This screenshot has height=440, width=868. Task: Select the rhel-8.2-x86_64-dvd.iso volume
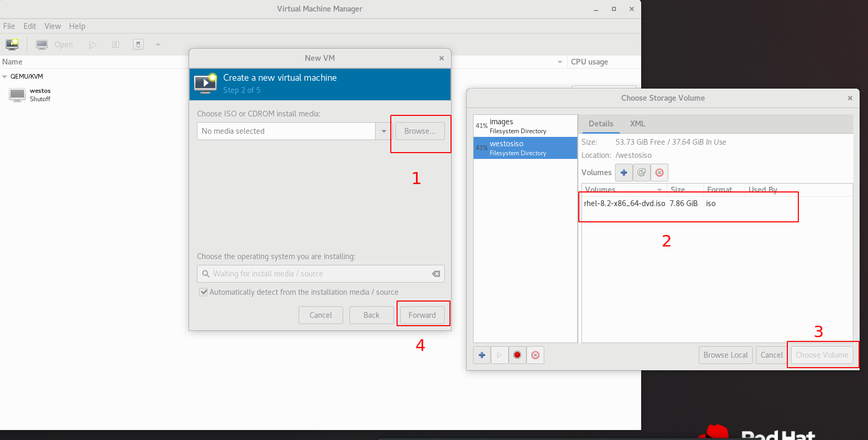[717, 203]
